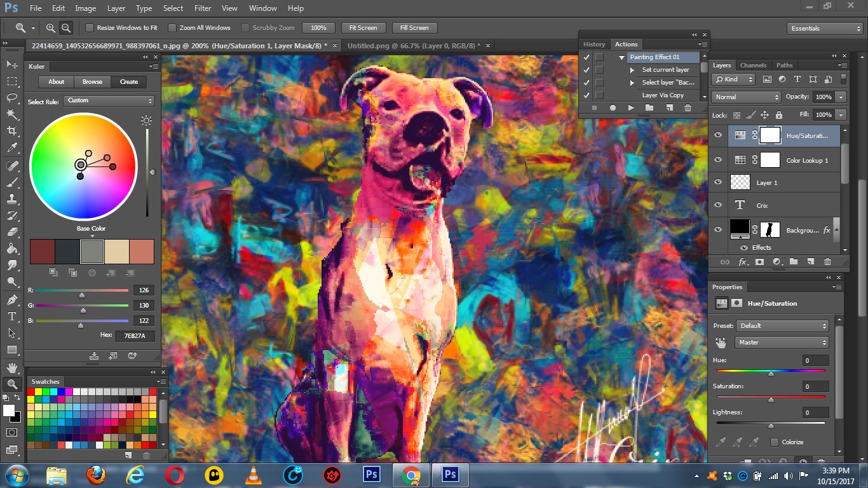Screen dimensions: 868x488
Task: Enable Resize Windows to Fit
Action: click(90, 28)
